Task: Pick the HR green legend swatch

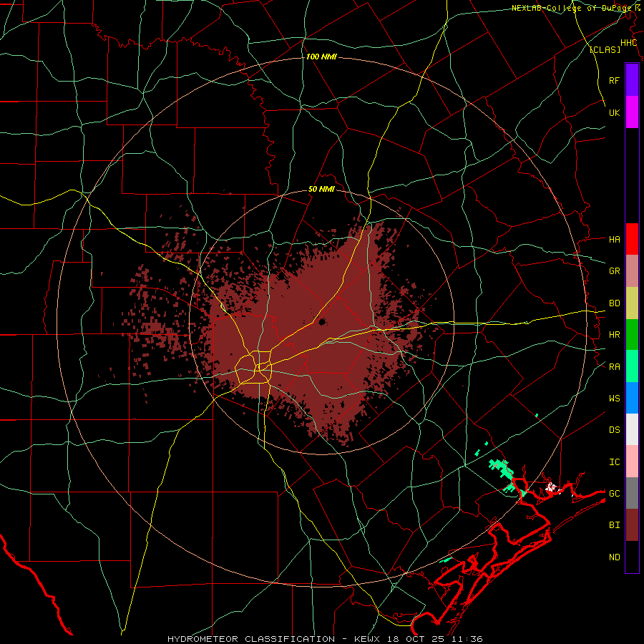Action: click(x=632, y=335)
